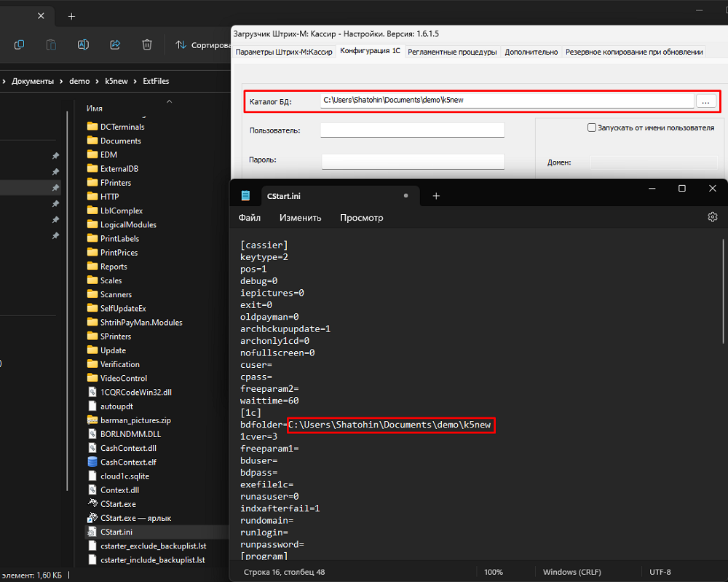The image size is (728, 582).
Task: Click the Rename icon in Explorer toolbar
Action: pos(83,44)
